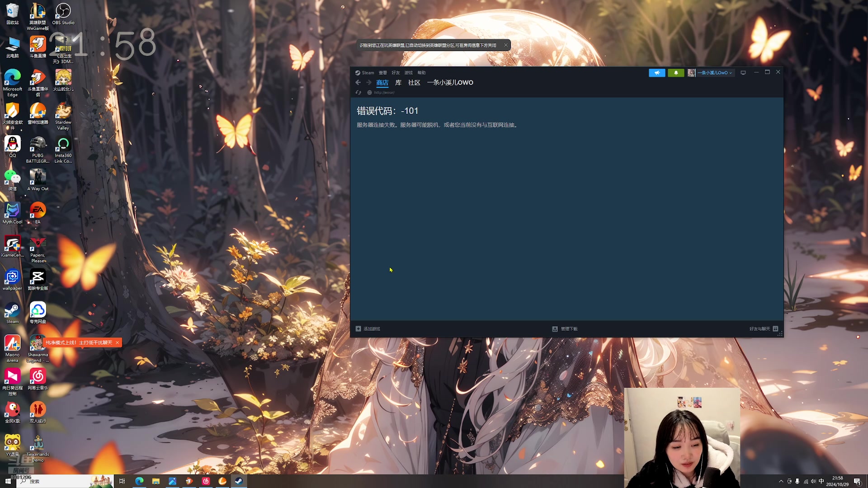Open File Explorer from the taskbar
Image resolution: width=868 pixels, height=488 pixels.
point(156,481)
